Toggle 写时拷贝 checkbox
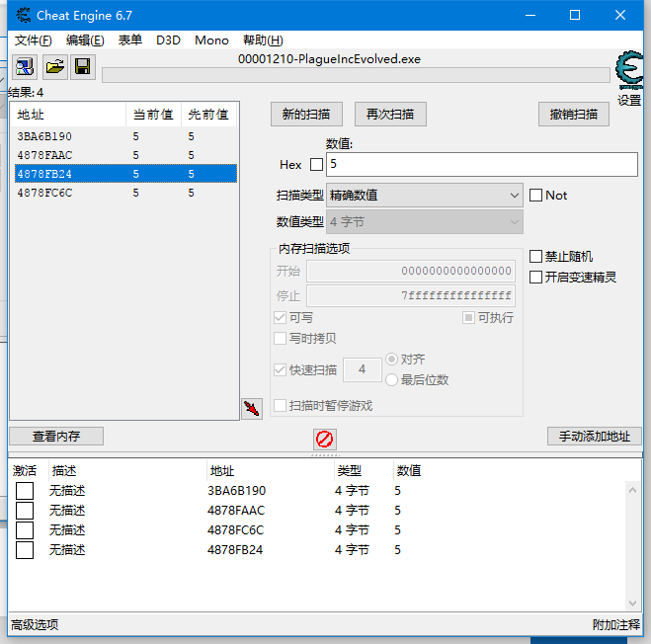 [280, 339]
